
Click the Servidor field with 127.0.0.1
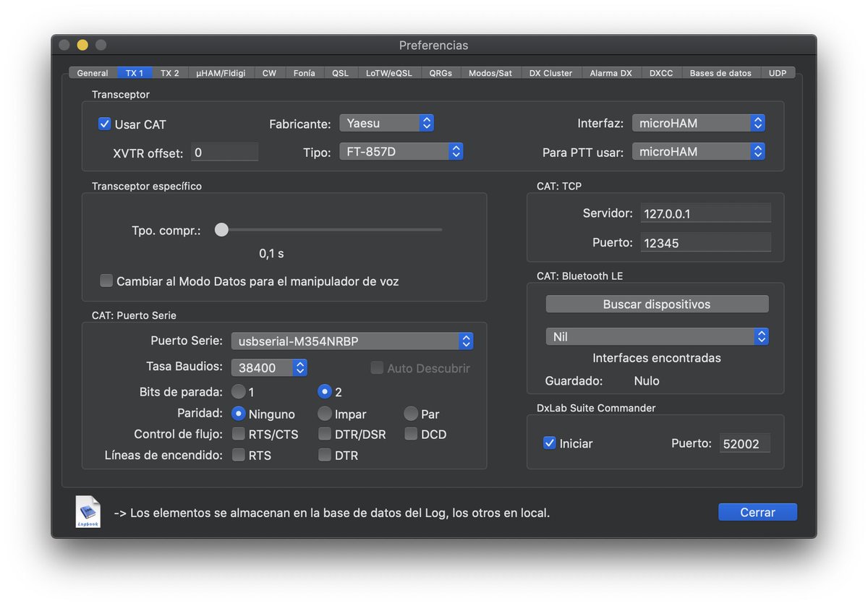(x=705, y=213)
